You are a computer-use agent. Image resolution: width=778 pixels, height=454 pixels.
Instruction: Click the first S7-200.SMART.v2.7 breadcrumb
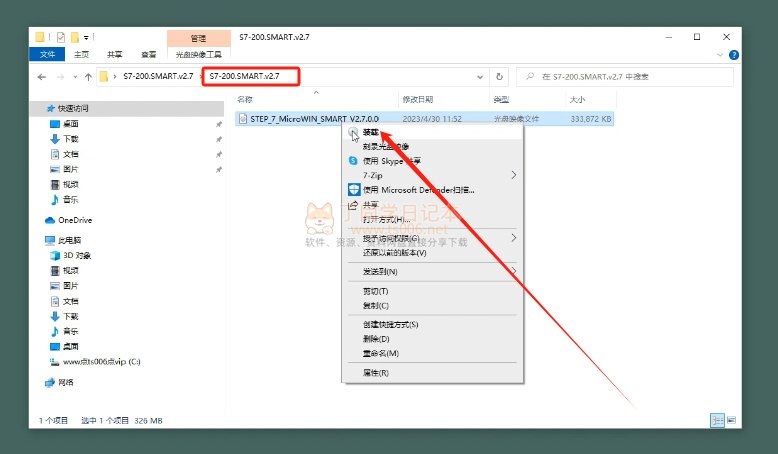click(x=158, y=76)
